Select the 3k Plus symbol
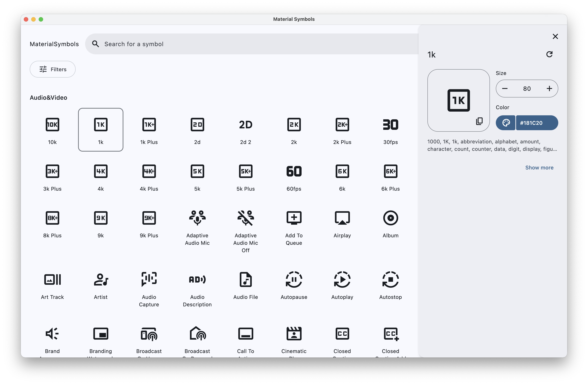Screen dimensions: 588x385 (x=52, y=176)
